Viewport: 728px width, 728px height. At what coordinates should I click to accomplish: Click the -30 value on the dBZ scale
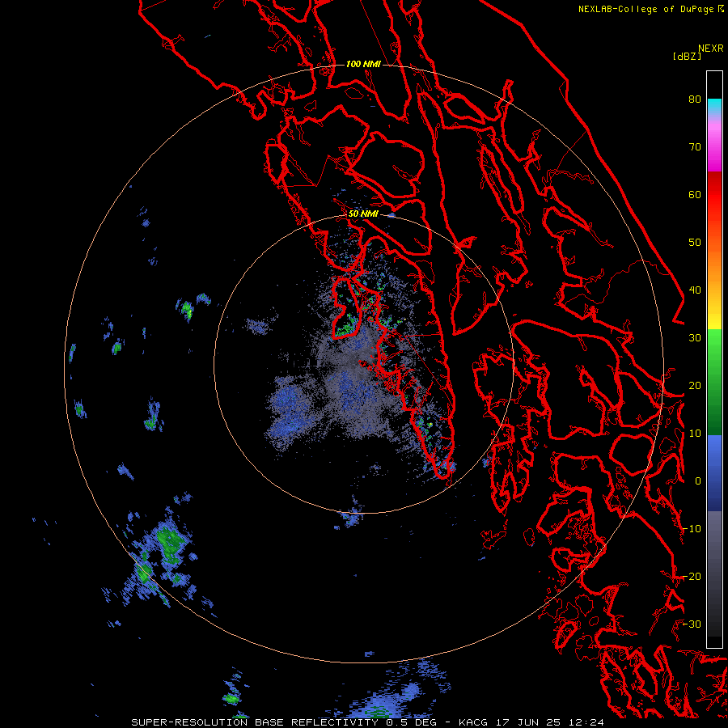click(692, 624)
